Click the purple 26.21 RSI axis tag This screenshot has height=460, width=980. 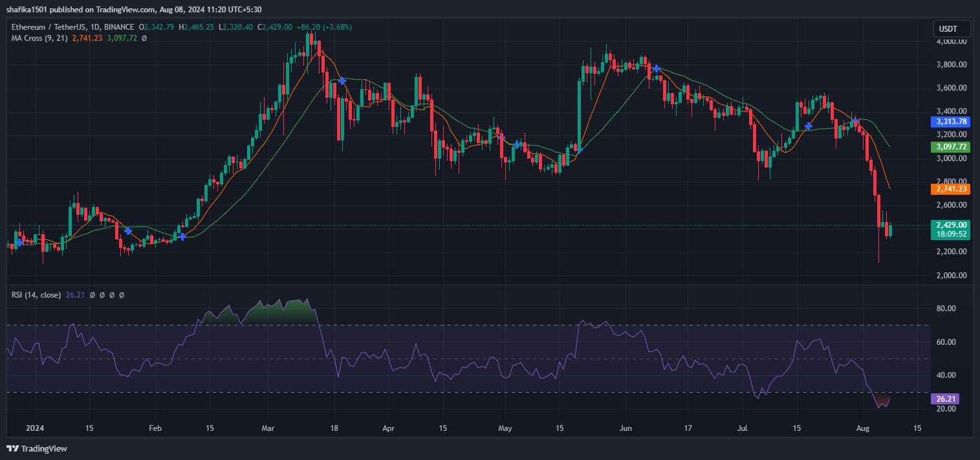click(x=944, y=399)
